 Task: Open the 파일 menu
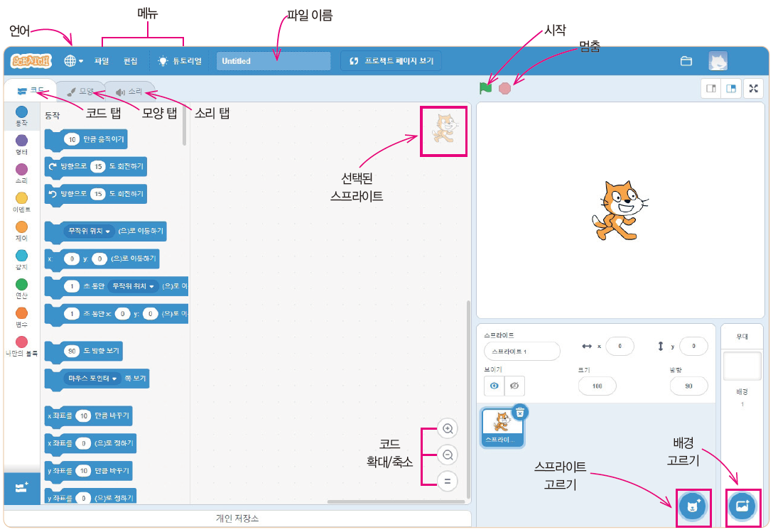[x=100, y=60]
